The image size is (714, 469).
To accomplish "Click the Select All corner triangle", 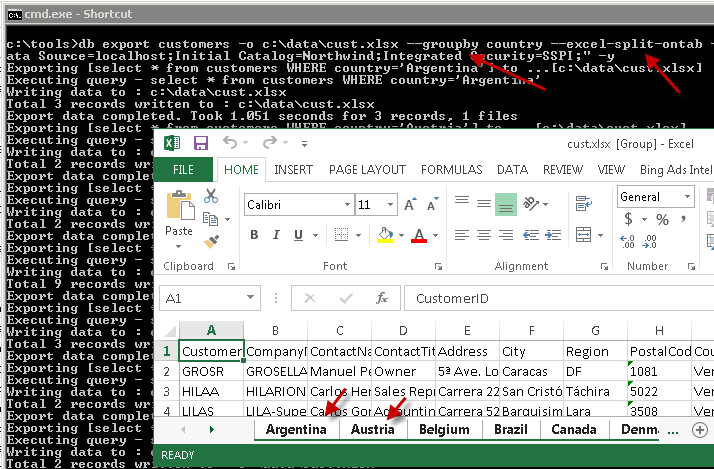I will click(170, 331).
